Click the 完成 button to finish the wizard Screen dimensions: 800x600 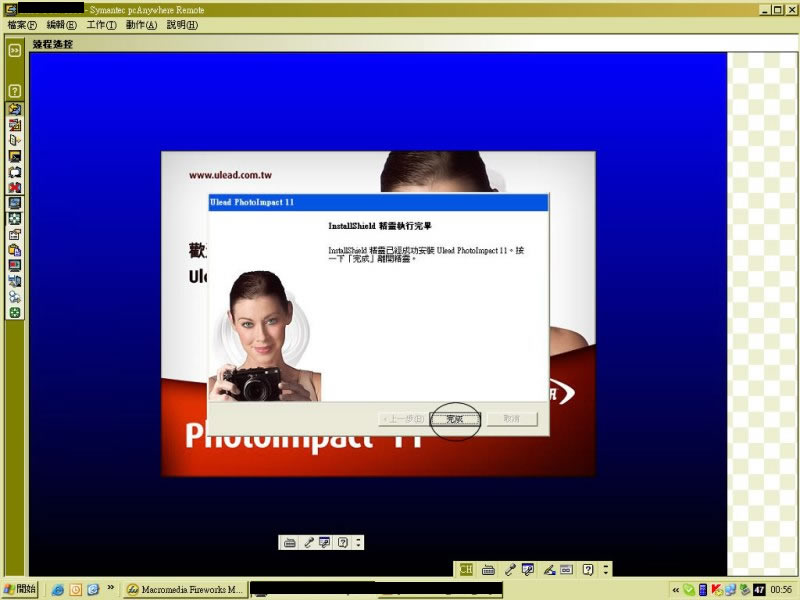[x=455, y=419]
